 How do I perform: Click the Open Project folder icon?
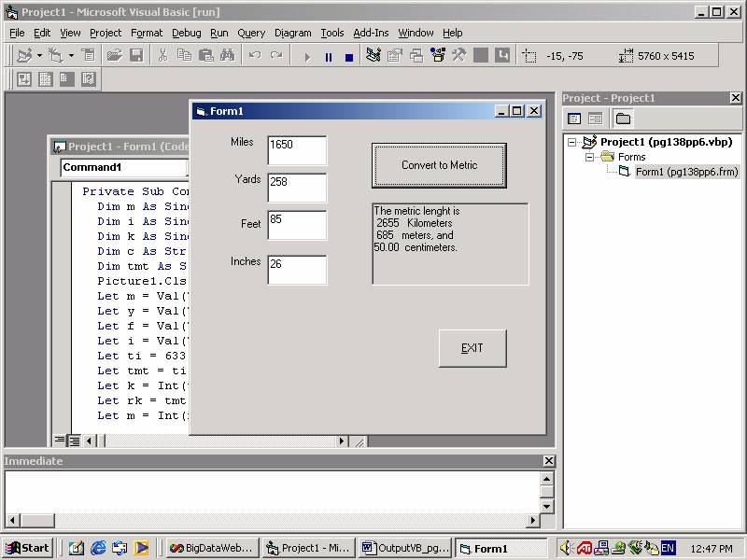(x=115, y=56)
